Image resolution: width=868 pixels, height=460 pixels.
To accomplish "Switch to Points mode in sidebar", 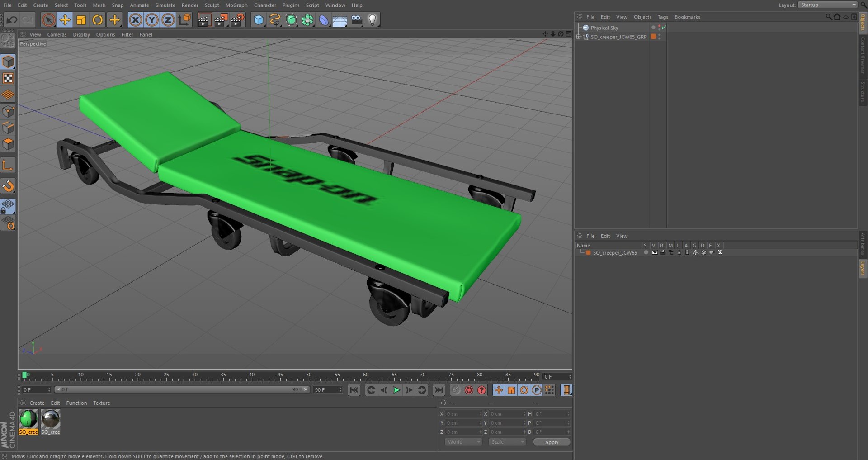I will (x=8, y=111).
